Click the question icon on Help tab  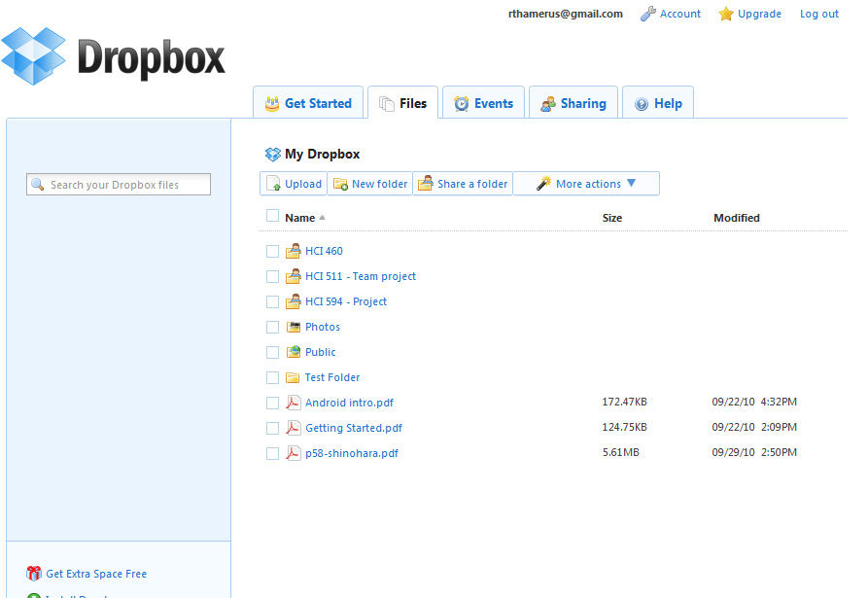(x=641, y=104)
